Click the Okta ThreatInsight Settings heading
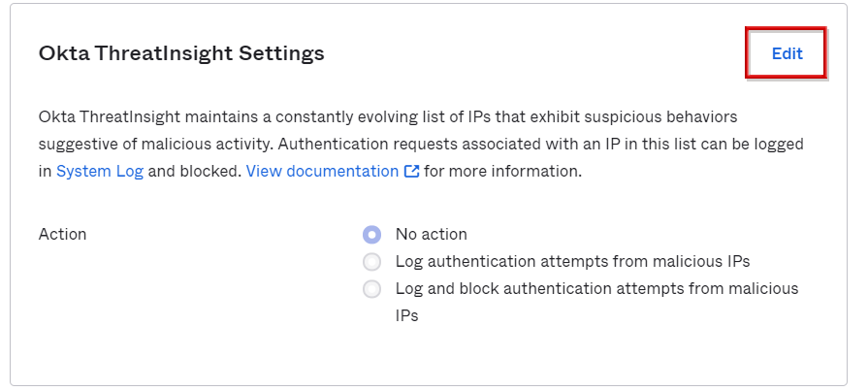Viewport: 868px width, 391px height. tap(181, 53)
